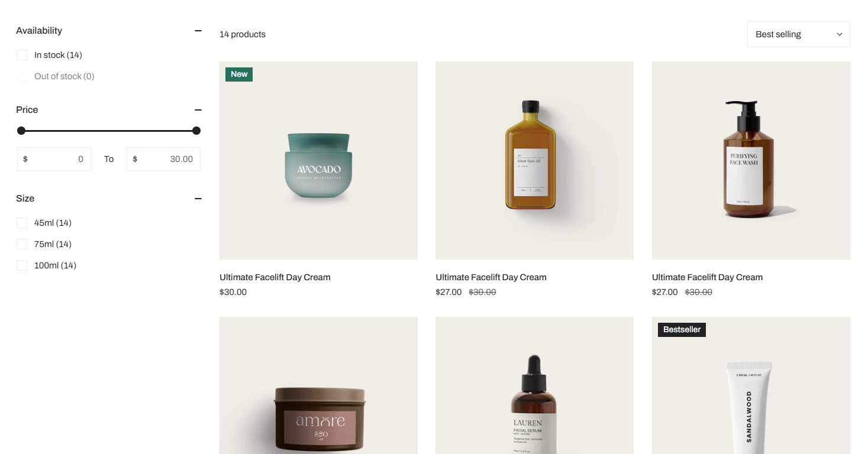
Task: Focus the minimum price input field
Action: click(x=54, y=159)
